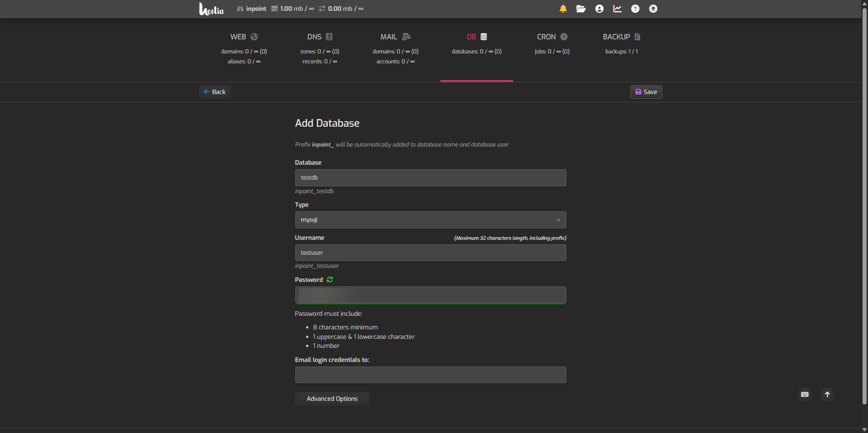868x433 pixels.
Task: Expand the Type mysql dropdown
Action: pyautogui.click(x=430, y=220)
